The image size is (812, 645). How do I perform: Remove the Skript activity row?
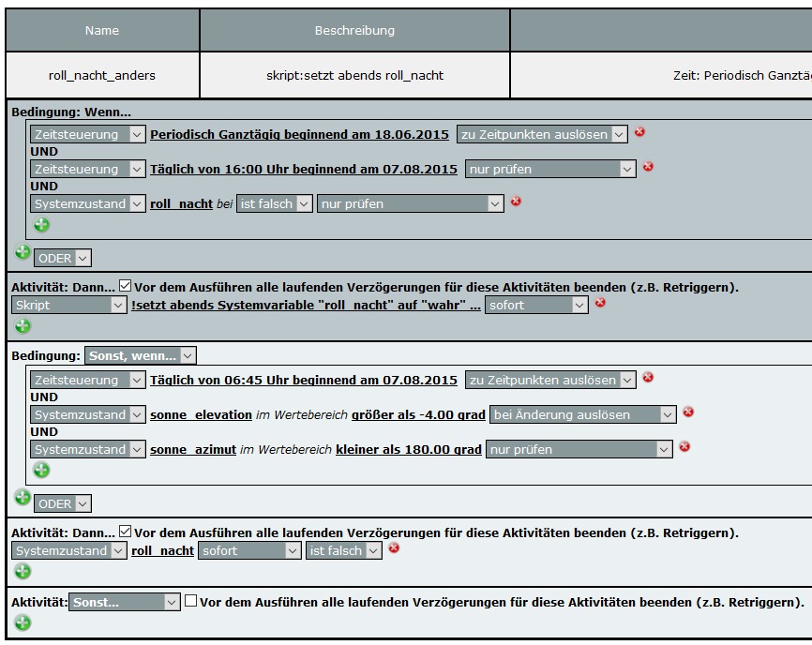[600, 302]
